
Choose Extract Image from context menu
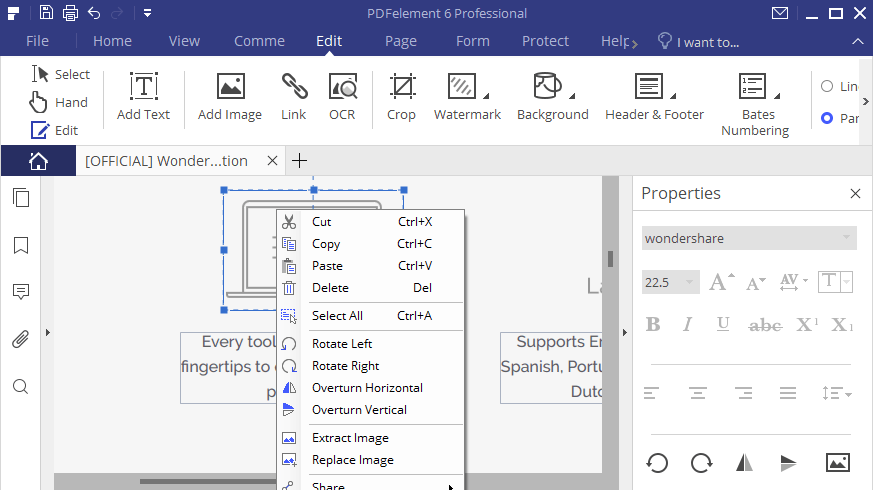coord(370,438)
